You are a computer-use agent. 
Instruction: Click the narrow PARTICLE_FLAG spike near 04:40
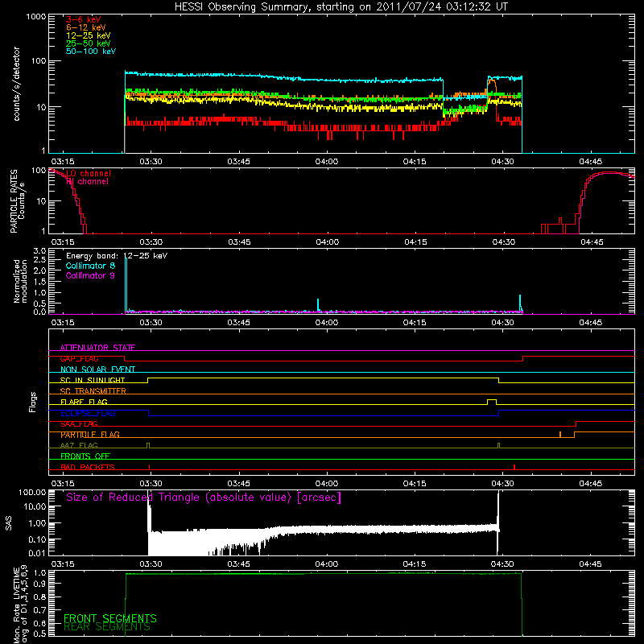click(560, 434)
